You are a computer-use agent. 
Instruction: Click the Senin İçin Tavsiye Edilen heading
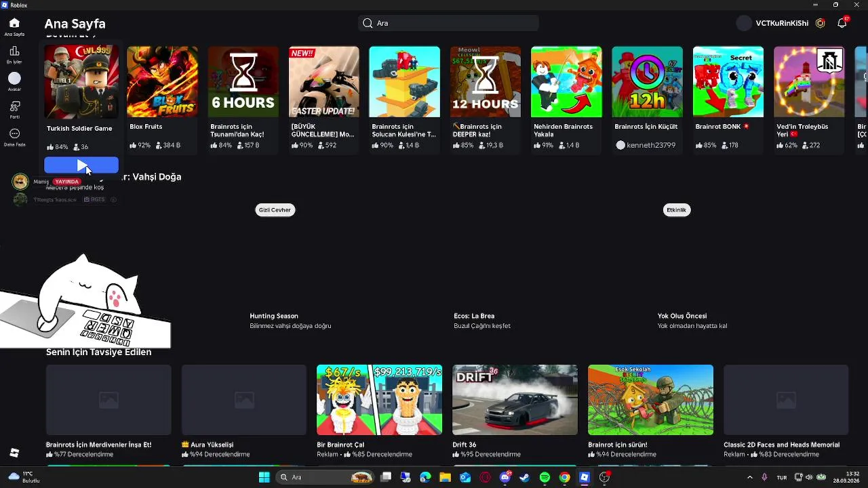coord(98,352)
